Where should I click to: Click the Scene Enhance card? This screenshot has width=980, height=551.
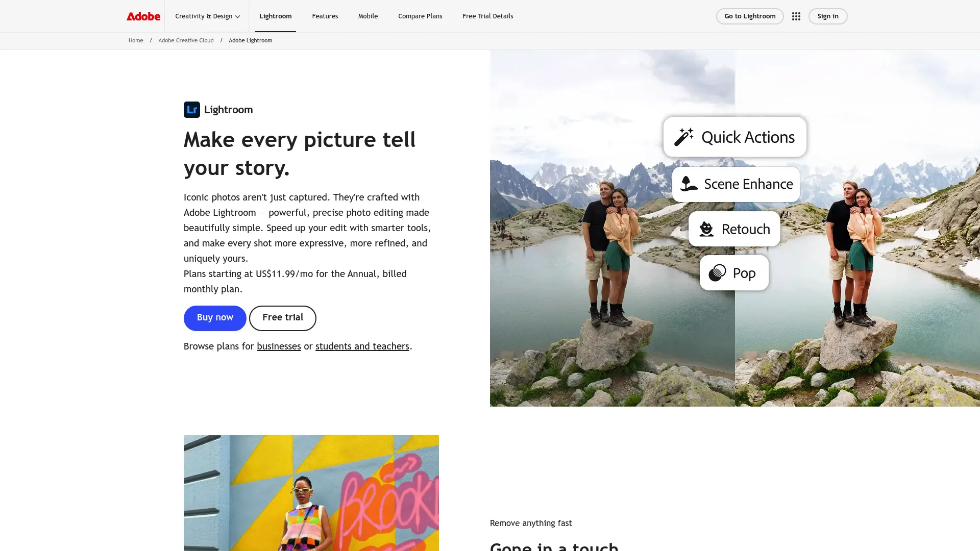click(736, 184)
